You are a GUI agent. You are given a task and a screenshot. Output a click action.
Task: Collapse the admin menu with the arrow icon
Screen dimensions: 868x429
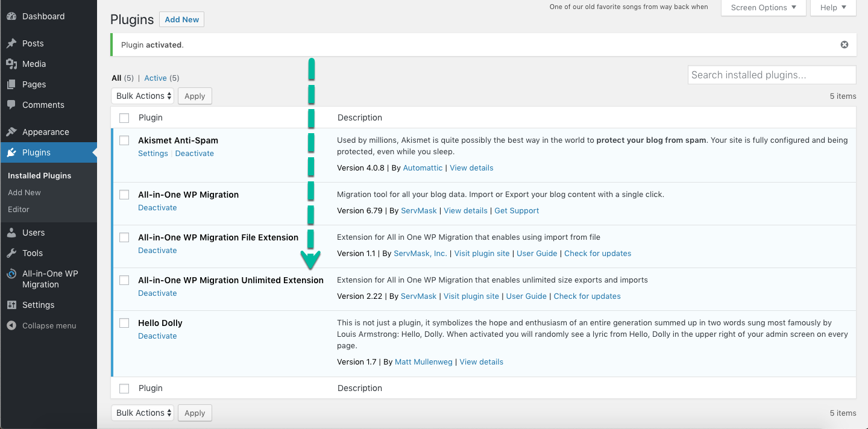pos(11,325)
